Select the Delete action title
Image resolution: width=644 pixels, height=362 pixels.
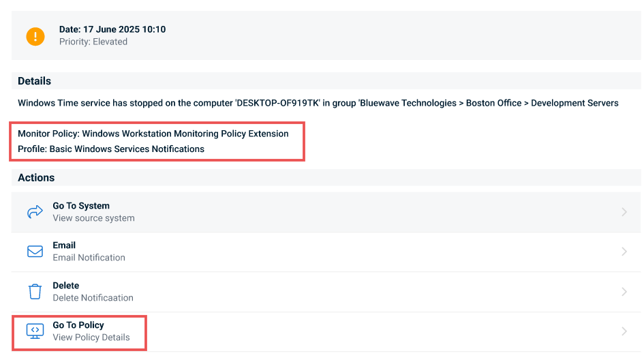pos(66,286)
